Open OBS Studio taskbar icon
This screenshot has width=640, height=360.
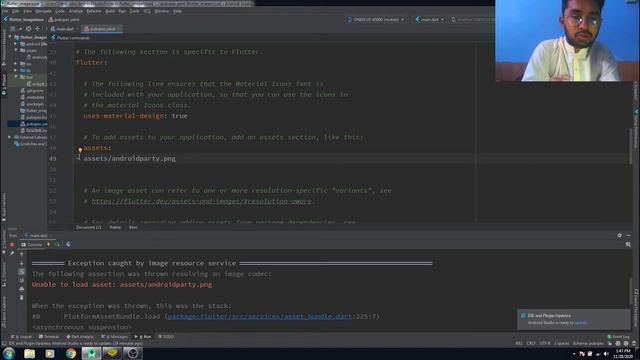pos(133,353)
